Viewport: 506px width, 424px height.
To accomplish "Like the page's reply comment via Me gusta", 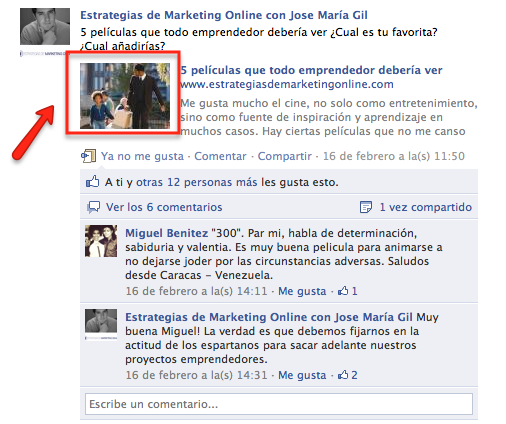I will (302, 375).
